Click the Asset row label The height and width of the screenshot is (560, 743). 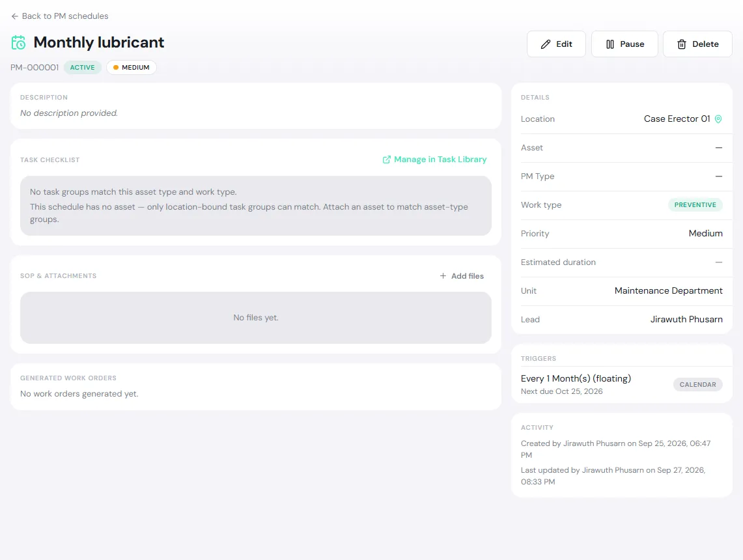point(531,148)
